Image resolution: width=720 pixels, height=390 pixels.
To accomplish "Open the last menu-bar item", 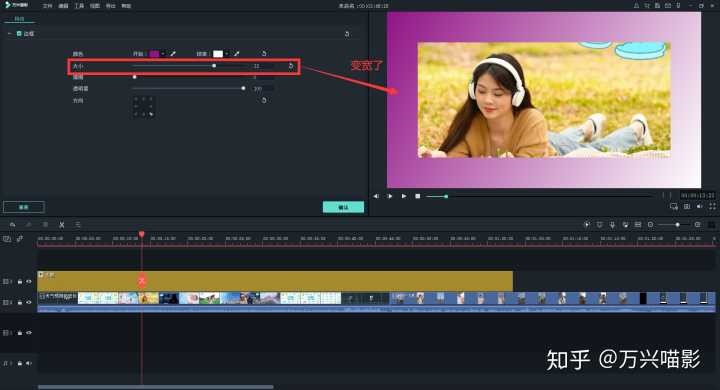I will [126, 6].
